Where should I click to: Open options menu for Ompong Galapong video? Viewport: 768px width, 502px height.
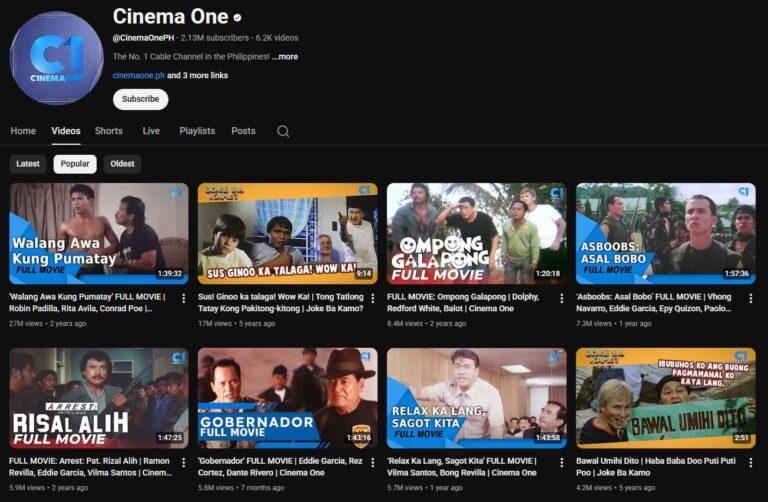coord(562,298)
